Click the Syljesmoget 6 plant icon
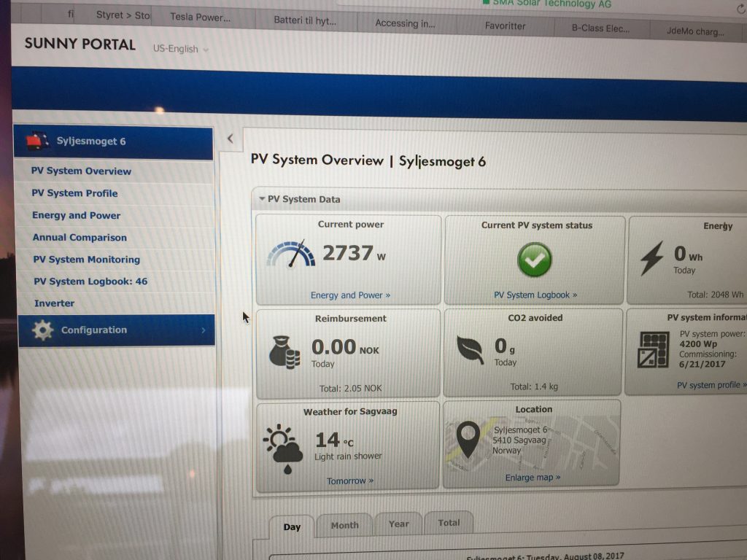This screenshot has width=747, height=560. [39, 140]
